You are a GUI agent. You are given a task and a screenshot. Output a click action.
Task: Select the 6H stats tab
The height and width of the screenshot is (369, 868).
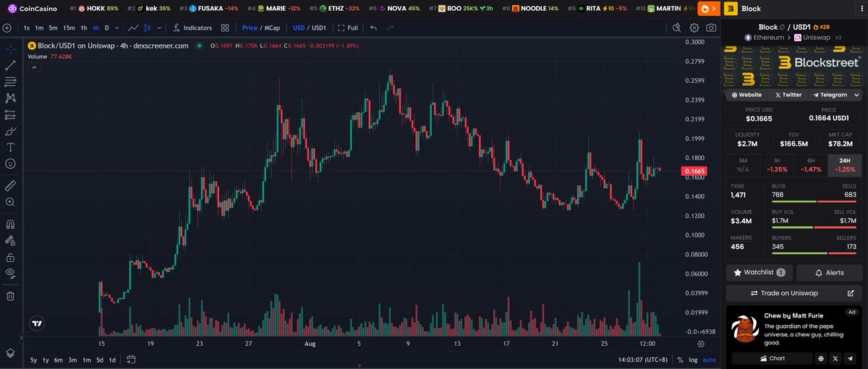coord(812,164)
